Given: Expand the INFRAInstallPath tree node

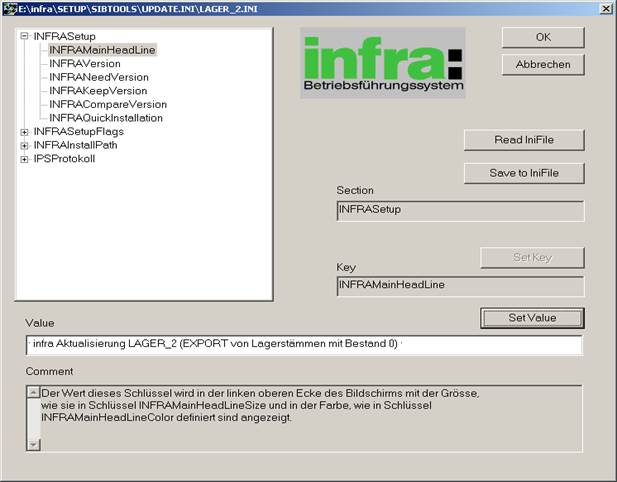Looking at the screenshot, I should pyautogui.click(x=25, y=145).
